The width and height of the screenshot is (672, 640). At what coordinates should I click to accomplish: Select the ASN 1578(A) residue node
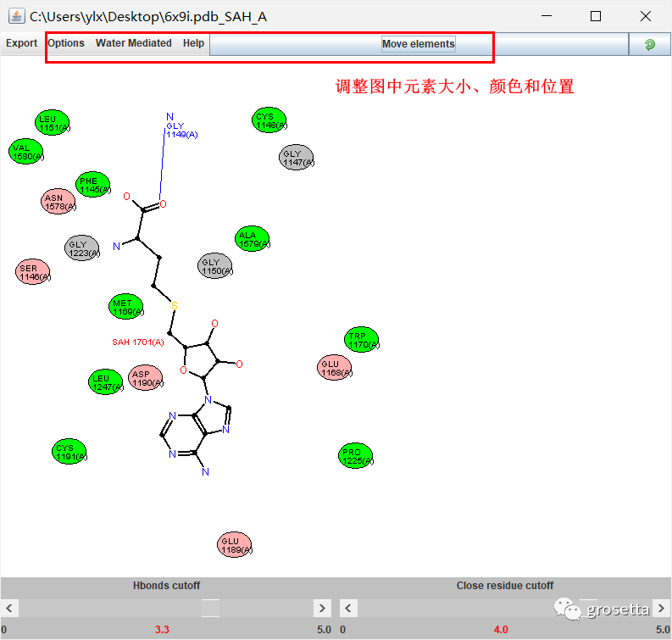(58, 201)
